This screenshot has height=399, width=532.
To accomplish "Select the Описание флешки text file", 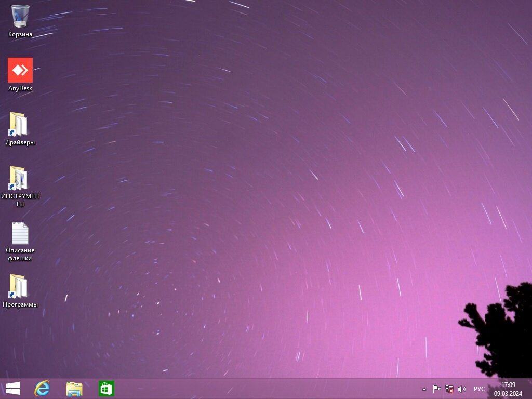I will [x=20, y=233].
